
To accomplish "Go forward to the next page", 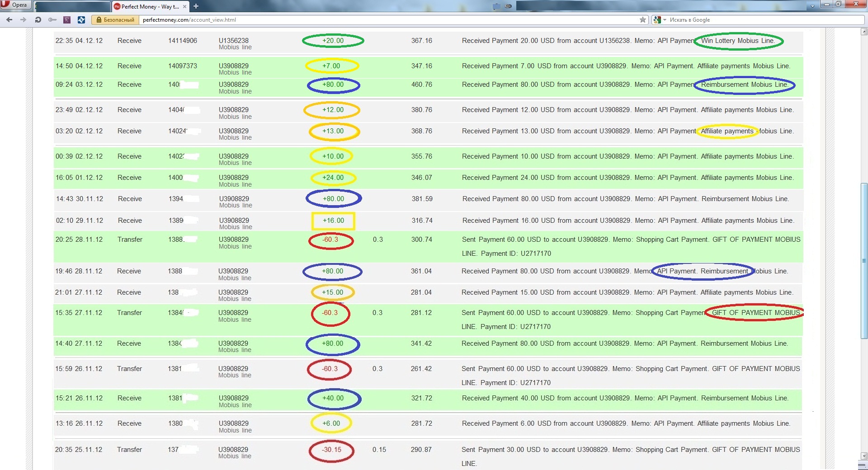I will pyautogui.click(x=24, y=19).
